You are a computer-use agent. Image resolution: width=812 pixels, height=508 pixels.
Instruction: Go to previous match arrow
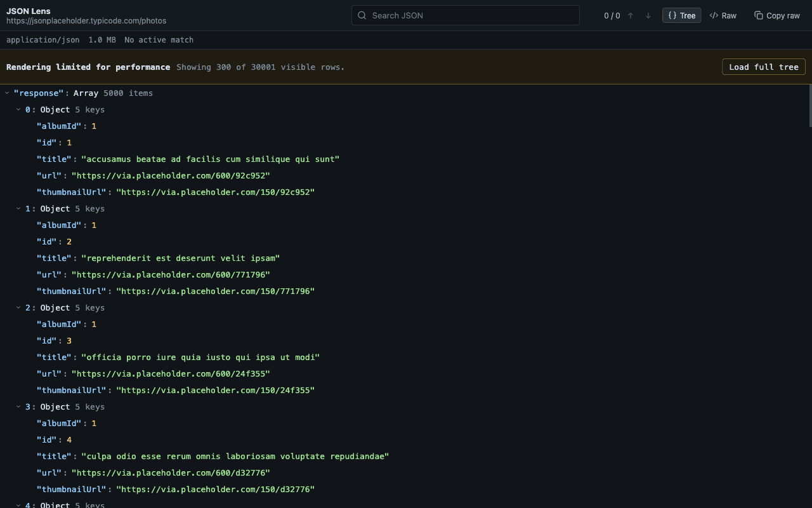point(631,15)
